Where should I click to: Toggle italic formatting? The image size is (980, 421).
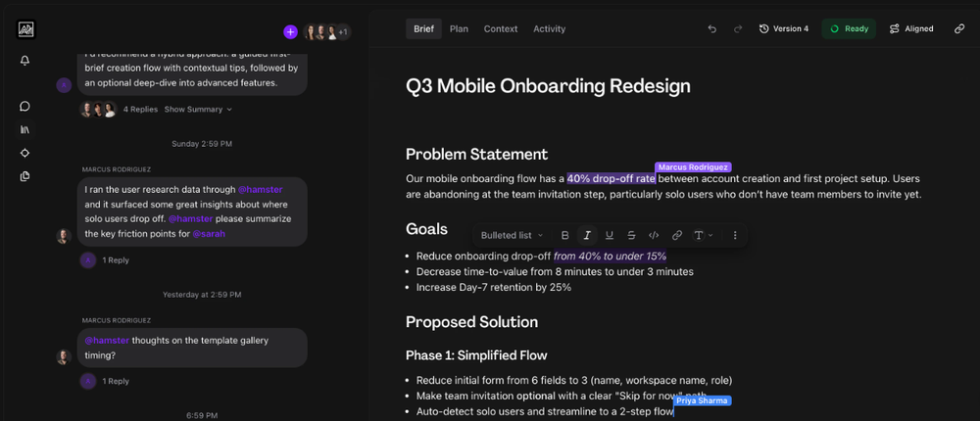(587, 235)
